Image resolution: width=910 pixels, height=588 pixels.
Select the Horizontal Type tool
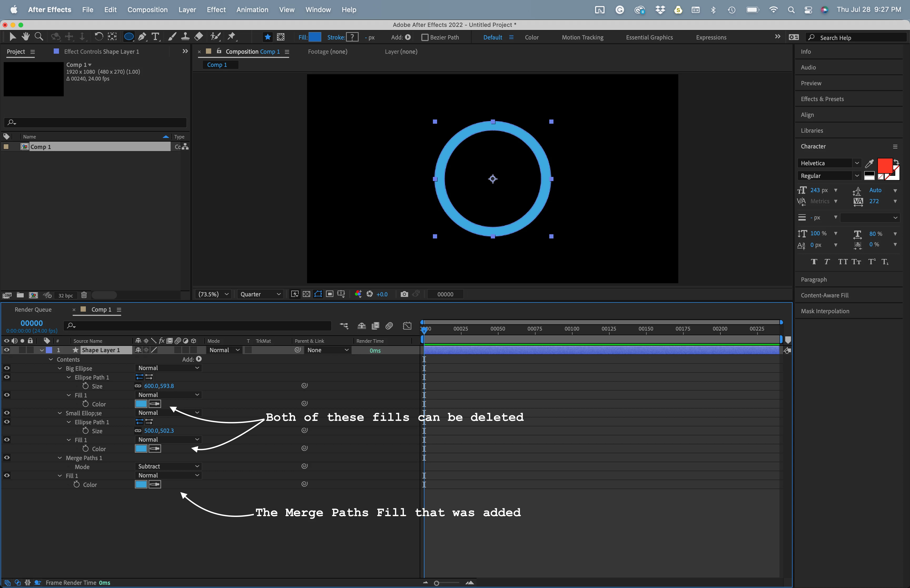coord(155,37)
